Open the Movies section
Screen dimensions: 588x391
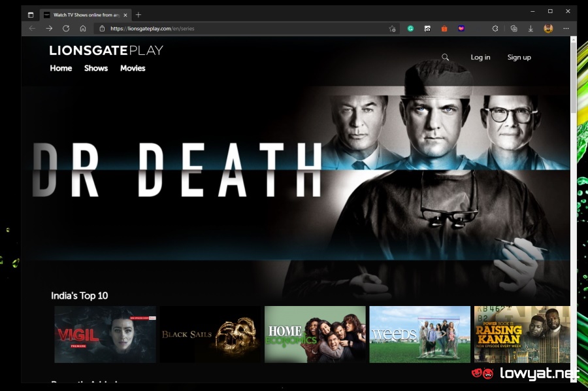click(133, 69)
